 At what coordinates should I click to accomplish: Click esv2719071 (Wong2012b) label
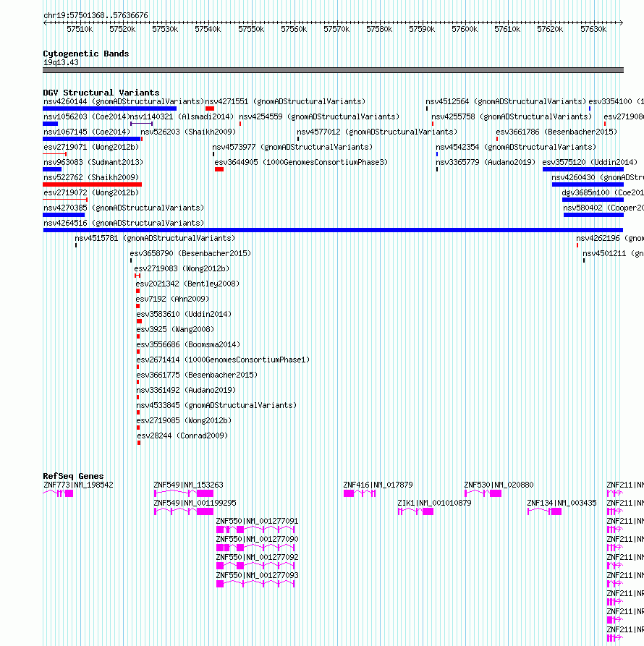coord(91,147)
